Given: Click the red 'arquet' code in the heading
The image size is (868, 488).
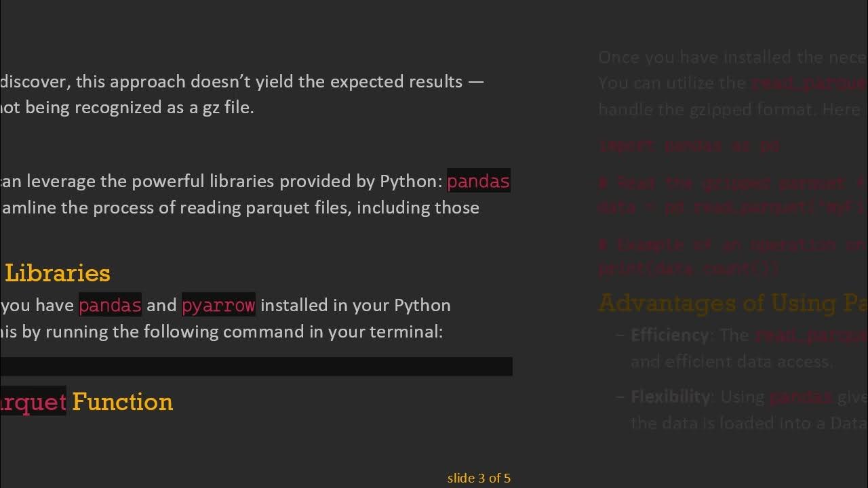Looking at the screenshot, I should coord(33,402).
